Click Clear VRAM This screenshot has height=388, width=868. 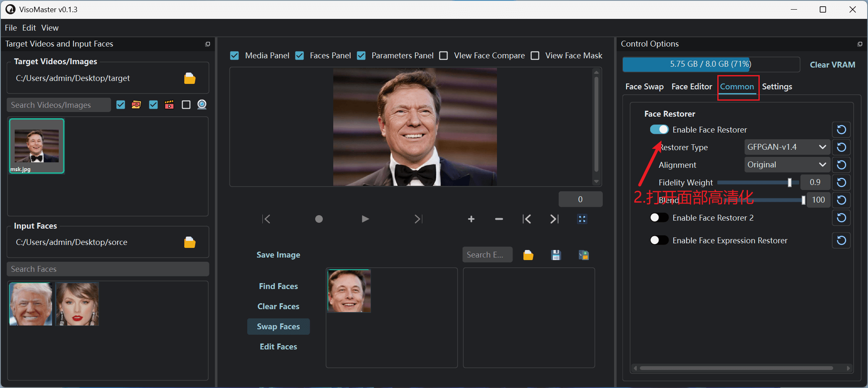coord(832,65)
